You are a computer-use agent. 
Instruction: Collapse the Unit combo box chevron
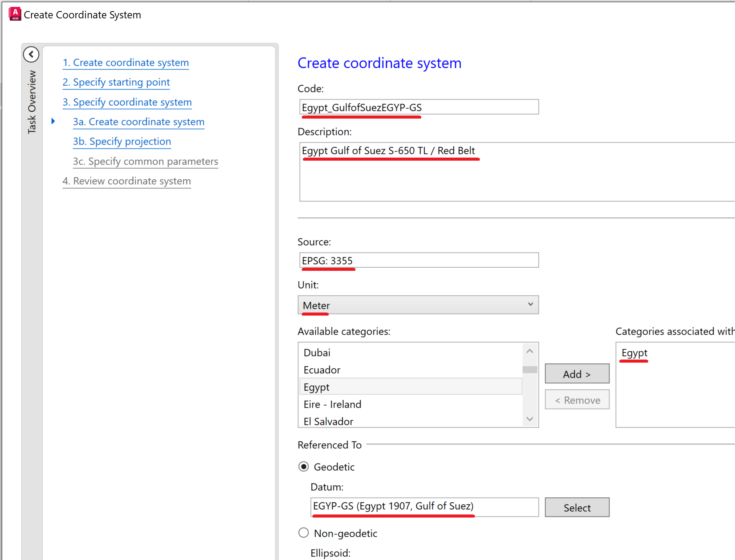[530, 305]
